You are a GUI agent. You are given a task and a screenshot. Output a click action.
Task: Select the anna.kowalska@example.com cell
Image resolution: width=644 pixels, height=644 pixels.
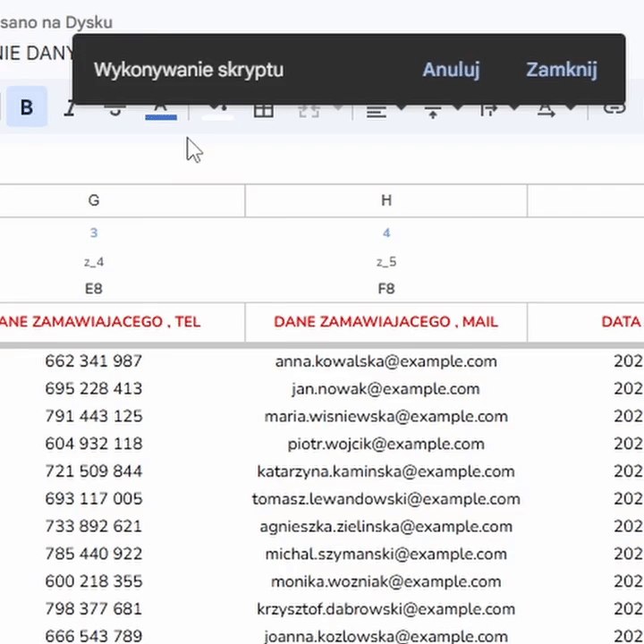(x=386, y=361)
